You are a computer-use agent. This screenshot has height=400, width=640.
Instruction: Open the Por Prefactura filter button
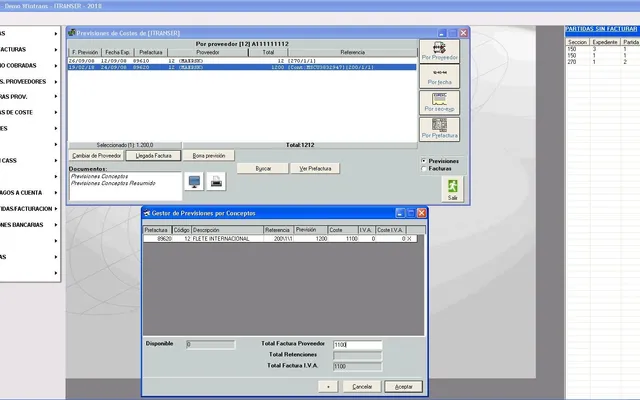[439, 129]
